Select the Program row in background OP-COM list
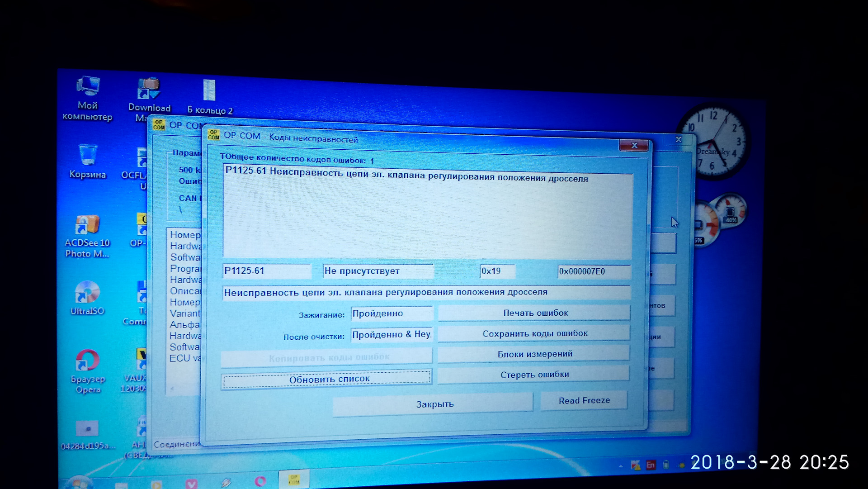This screenshot has height=489, width=868. coord(185,268)
